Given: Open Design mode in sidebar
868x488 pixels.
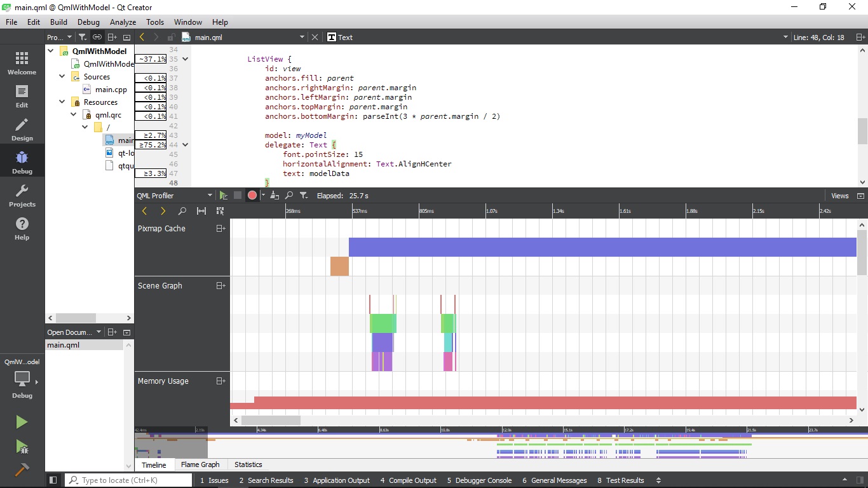Looking at the screenshot, I should (x=22, y=130).
